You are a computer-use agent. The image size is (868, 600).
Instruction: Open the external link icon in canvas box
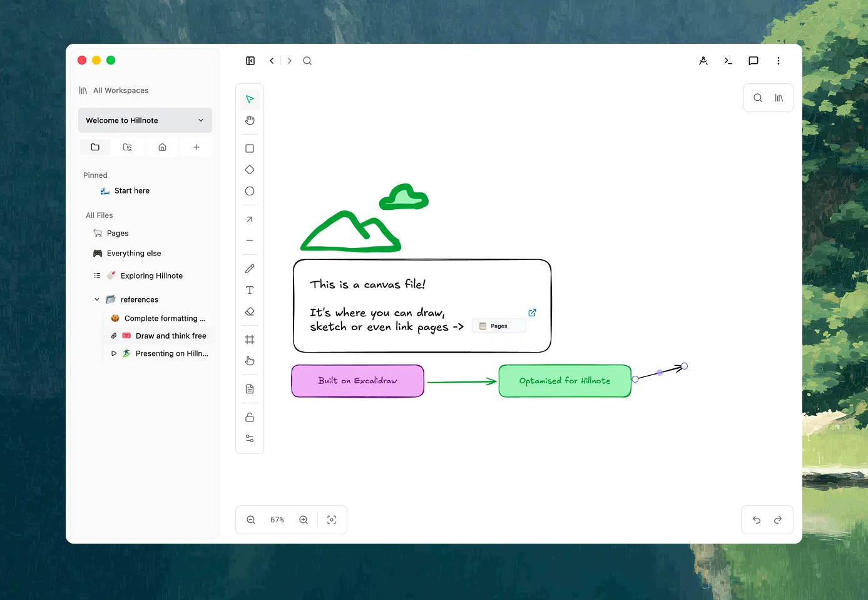(x=533, y=313)
